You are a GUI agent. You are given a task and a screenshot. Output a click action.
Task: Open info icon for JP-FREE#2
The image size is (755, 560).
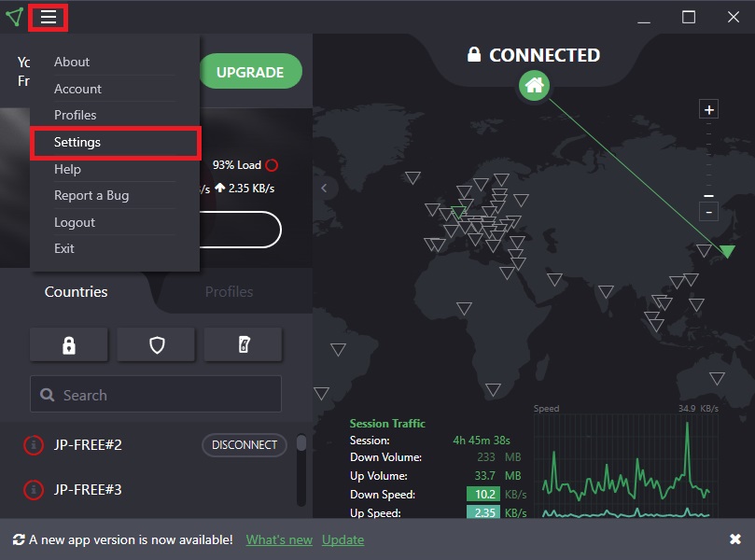[x=34, y=445]
